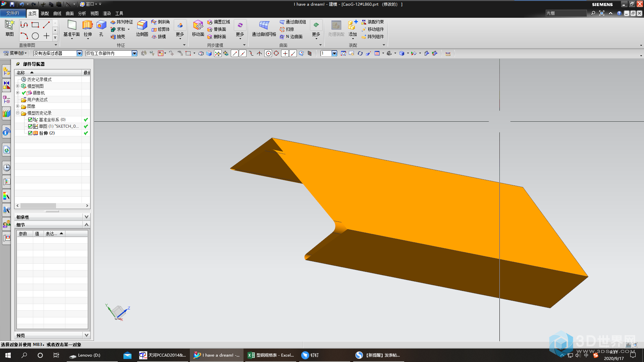The height and width of the screenshot is (362, 644).
Task: Toggle 拉伸 (2) feature checkbox
Action: 30,133
